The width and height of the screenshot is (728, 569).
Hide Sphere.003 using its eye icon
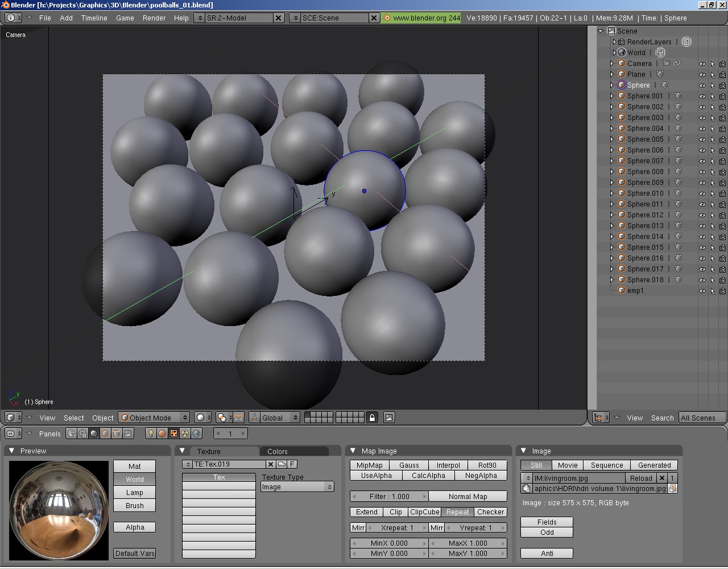[x=702, y=118]
